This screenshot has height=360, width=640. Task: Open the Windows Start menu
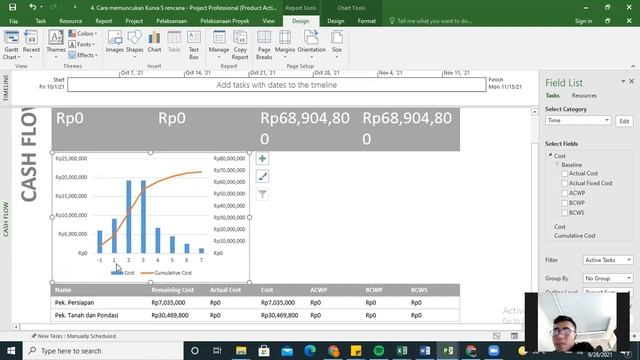[x=11, y=351]
